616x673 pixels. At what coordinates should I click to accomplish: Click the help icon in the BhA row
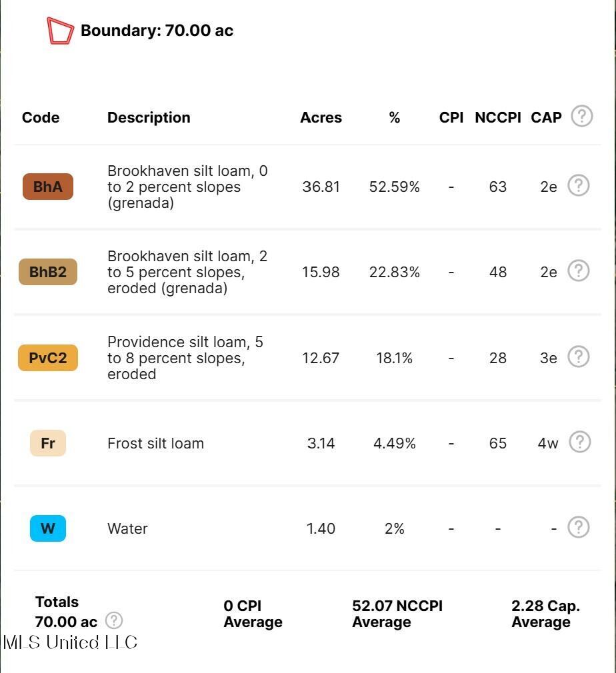(578, 185)
